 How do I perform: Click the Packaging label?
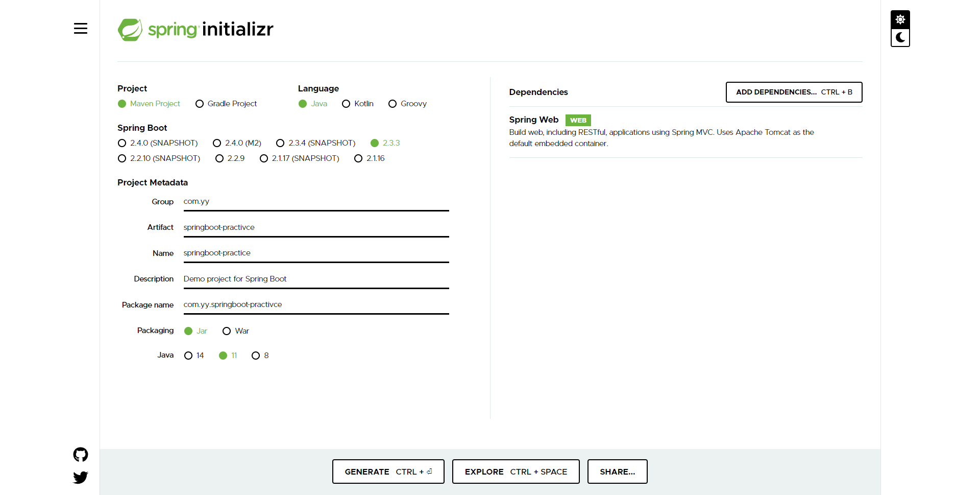click(155, 331)
